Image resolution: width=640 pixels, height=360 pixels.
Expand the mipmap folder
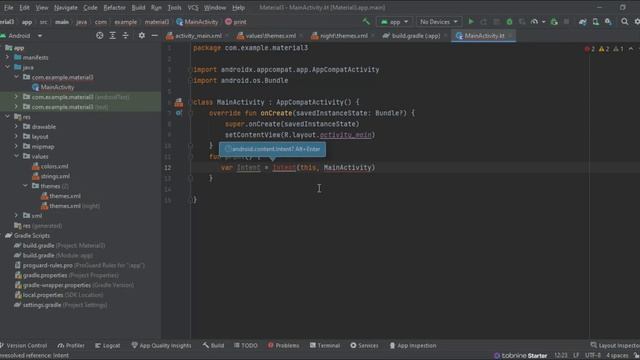tap(16, 147)
